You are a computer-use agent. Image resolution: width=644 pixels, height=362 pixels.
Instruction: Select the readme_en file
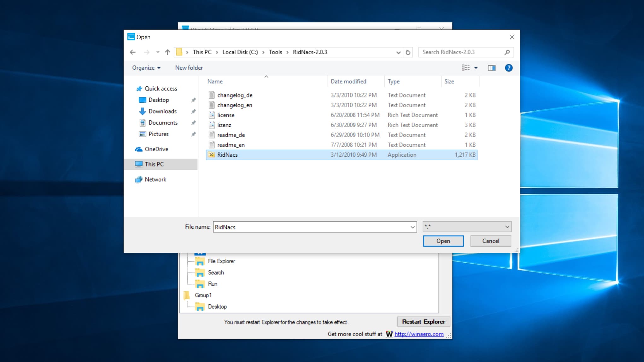[x=342, y=145]
